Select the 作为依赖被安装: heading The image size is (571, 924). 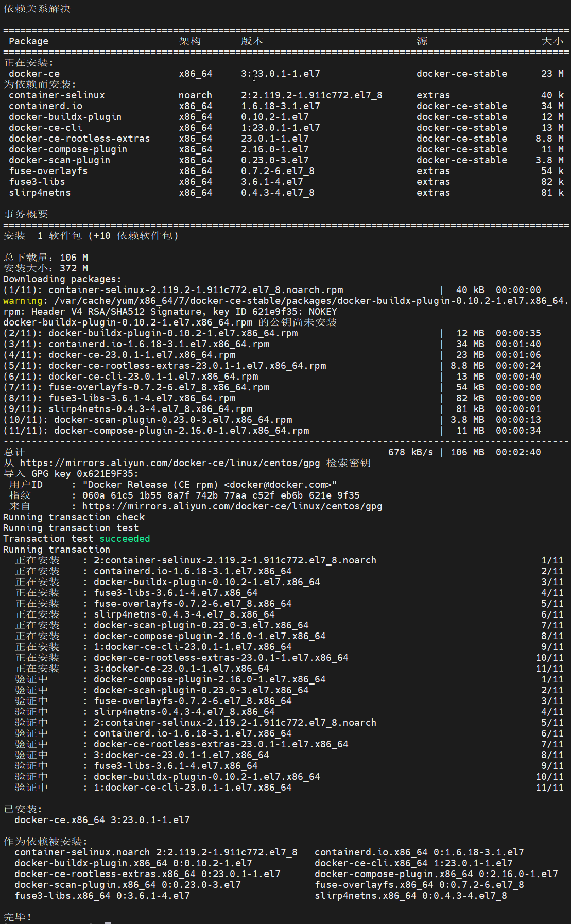(46, 842)
